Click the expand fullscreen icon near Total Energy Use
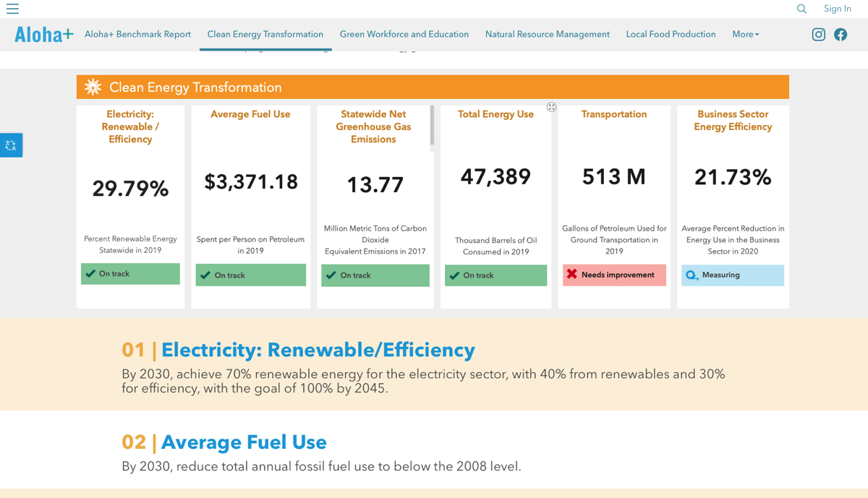Image resolution: width=868 pixels, height=498 pixels. tap(551, 107)
